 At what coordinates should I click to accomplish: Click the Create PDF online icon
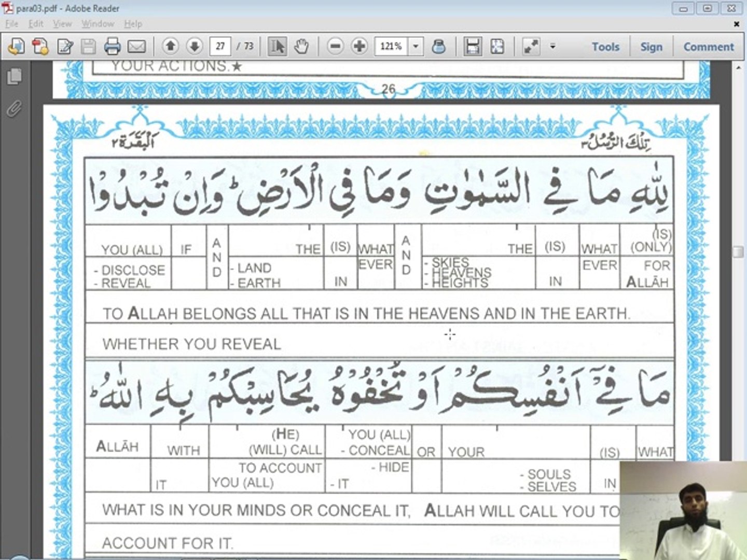coord(40,47)
